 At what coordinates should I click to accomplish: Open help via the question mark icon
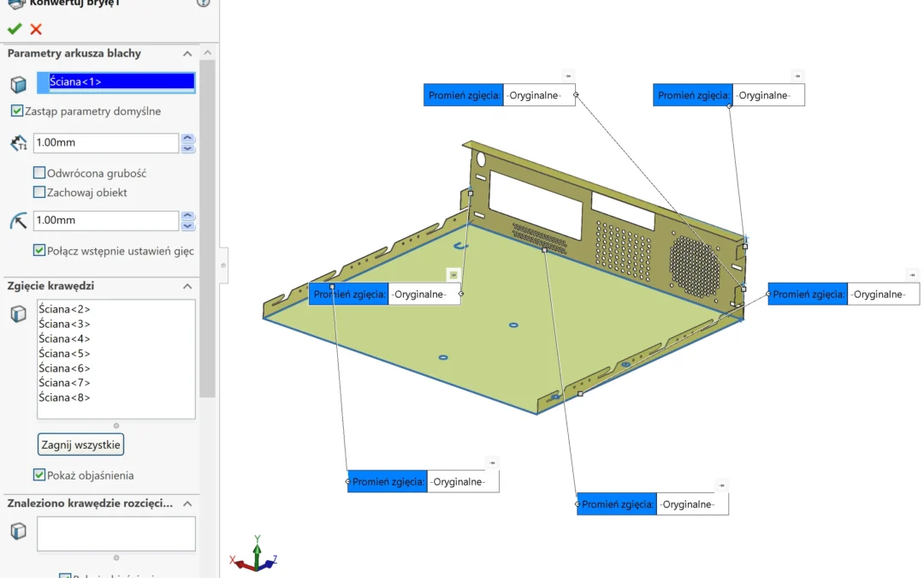204,2
